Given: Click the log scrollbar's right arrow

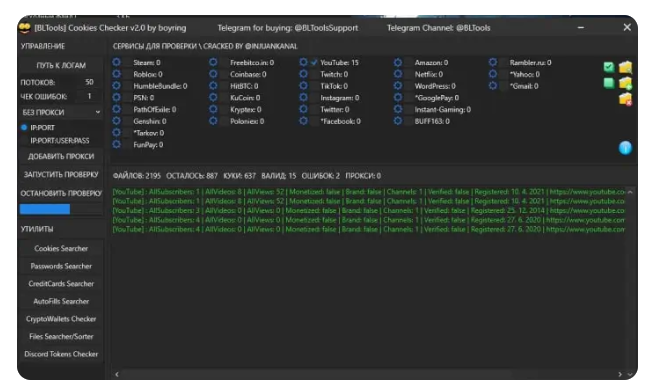Looking at the screenshot, I should coord(620,374).
